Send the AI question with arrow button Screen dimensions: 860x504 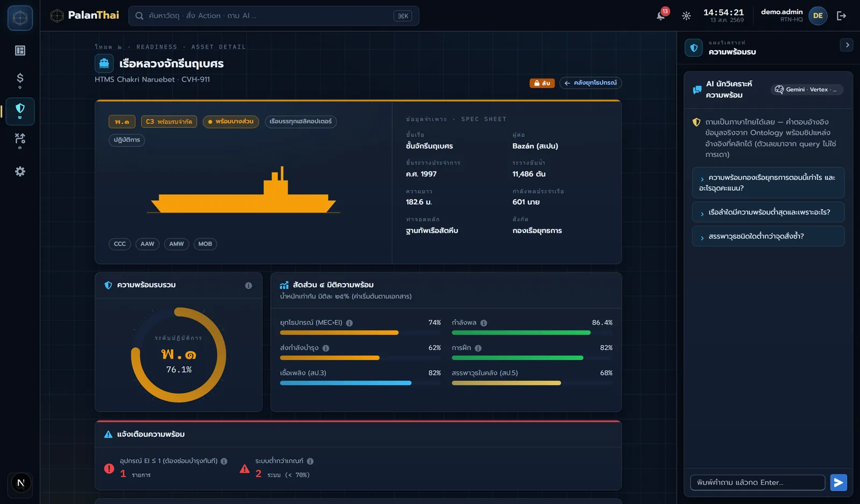coord(838,483)
